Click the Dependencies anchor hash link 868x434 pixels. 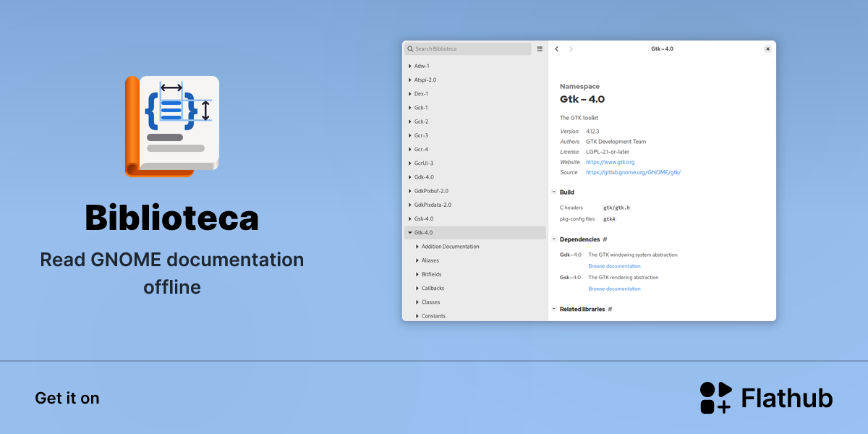click(605, 239)
